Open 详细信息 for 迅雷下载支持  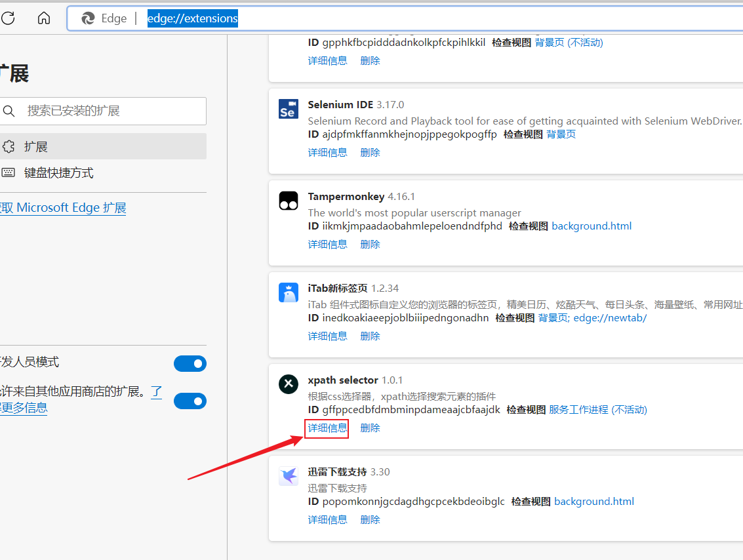click(x=327, y=520)
